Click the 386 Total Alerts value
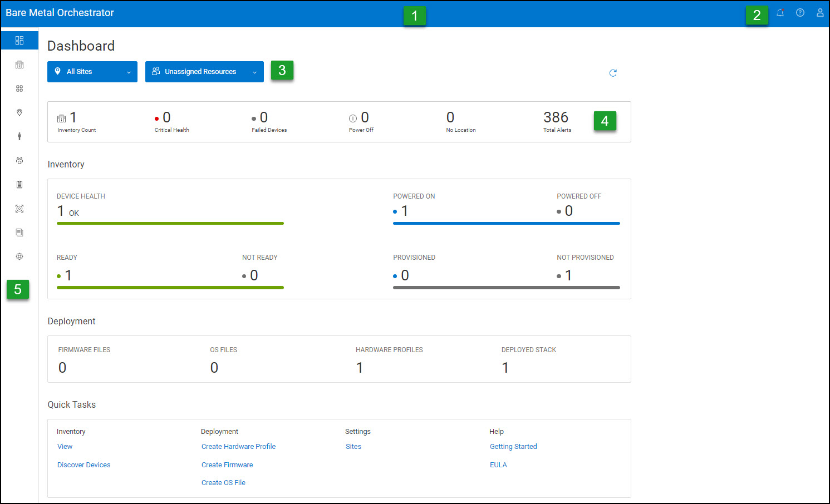The height and width of the screenshot is (504, 830). pos(556,117)
